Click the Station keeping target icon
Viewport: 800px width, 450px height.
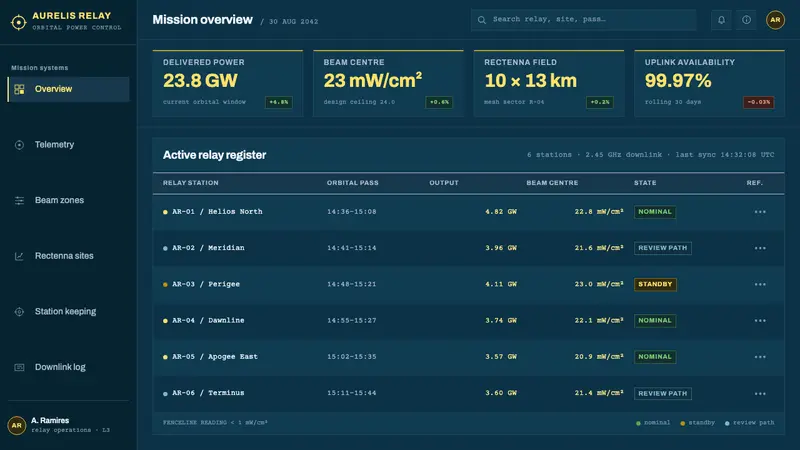pyautogui.click(x=19, y=312)
